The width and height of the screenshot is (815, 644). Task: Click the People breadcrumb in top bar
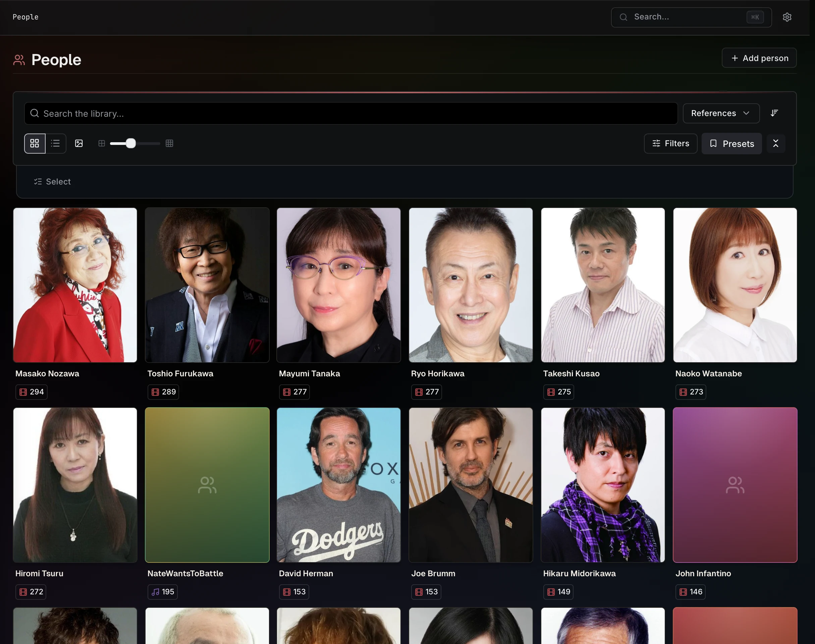pos(25,17)
